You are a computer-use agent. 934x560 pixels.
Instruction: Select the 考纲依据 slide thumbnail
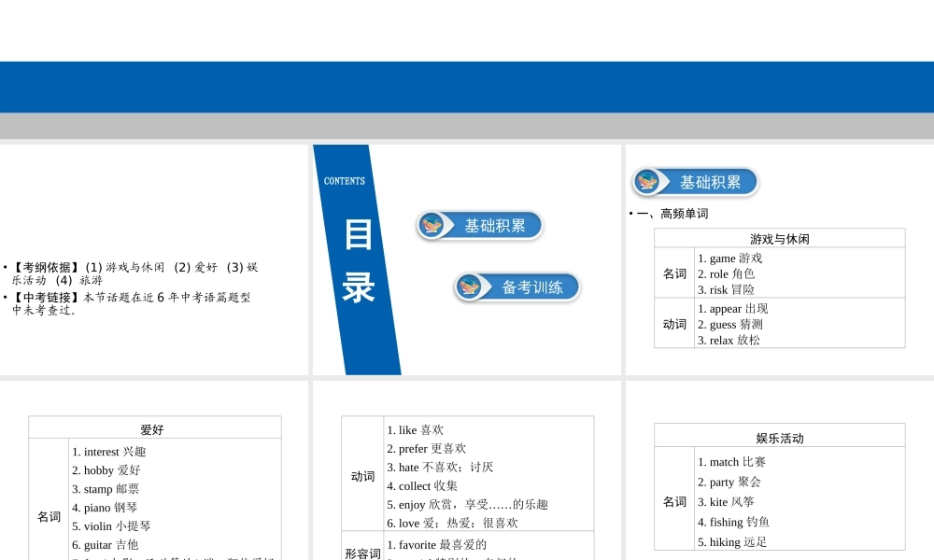coord(154,259)
